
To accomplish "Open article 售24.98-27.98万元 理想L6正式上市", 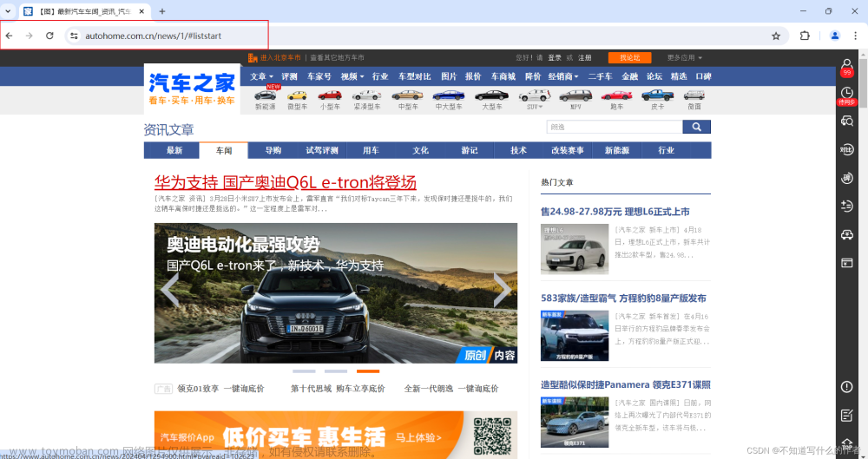I will (615, 212).
